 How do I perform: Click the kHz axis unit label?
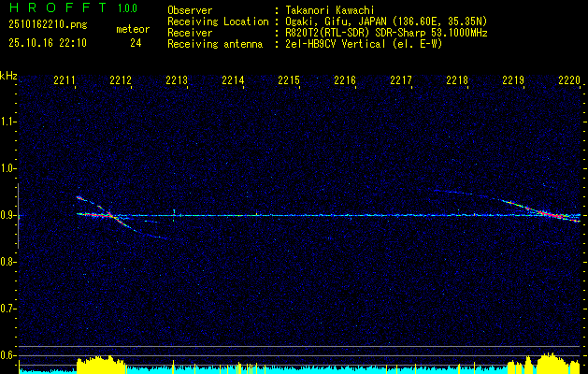[8, 76]
